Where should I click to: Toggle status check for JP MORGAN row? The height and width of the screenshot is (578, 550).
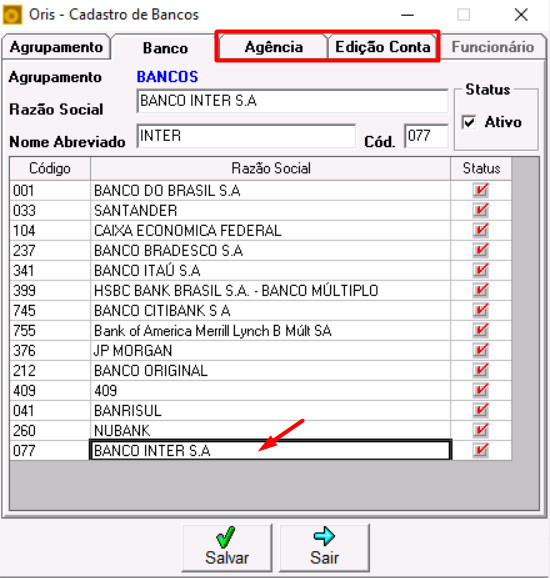[x=480, y=350]
